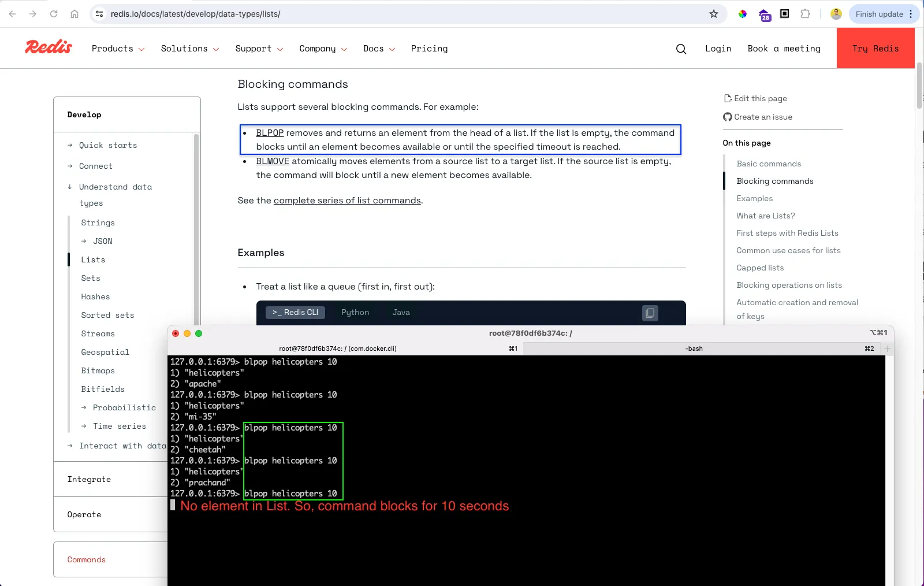
Task: Open Lists in the sidebar
Action: (93, 260)
